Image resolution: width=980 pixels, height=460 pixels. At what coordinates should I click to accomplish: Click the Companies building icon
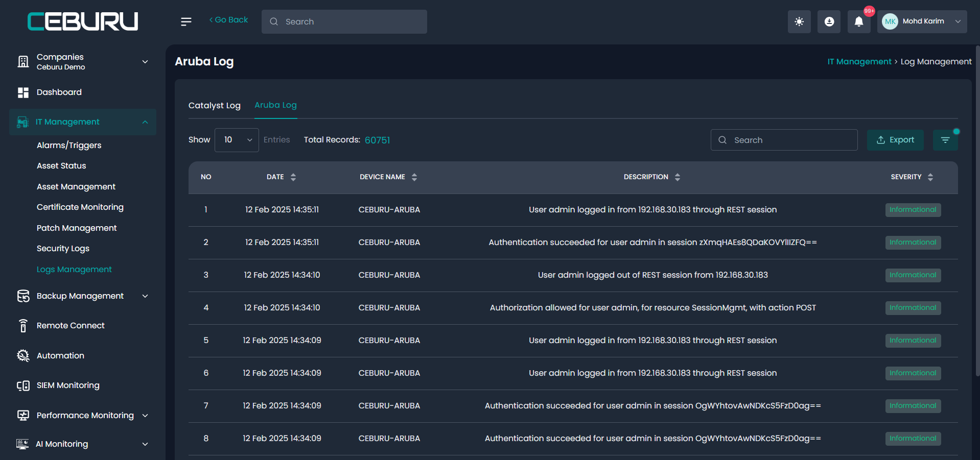pos(23,62)
